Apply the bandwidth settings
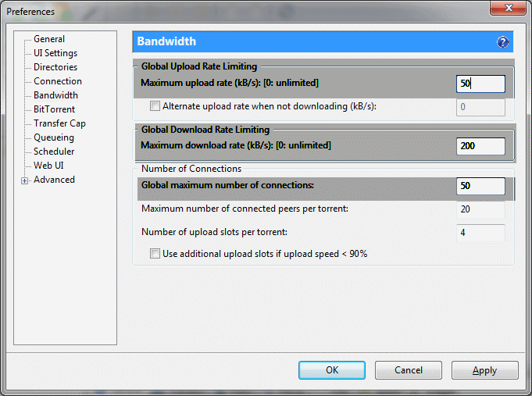Viewport: 532px width, 396px height. tap(485, 370)
